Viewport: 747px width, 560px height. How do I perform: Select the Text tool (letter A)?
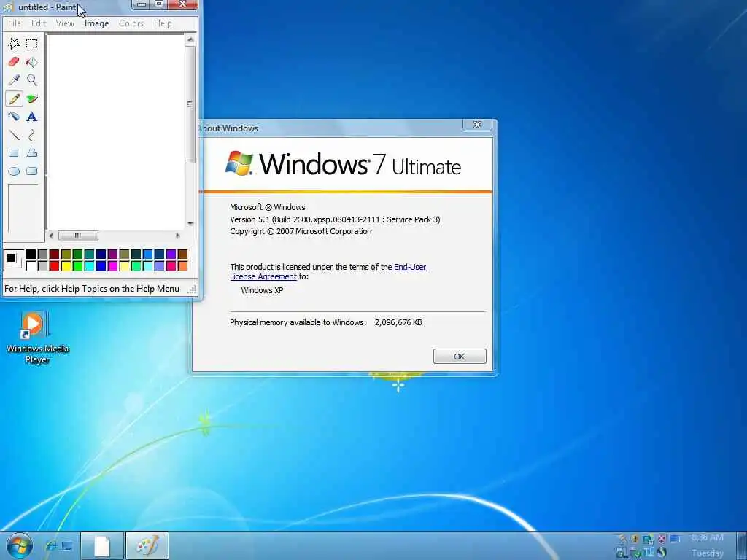(x=32, y=117)
